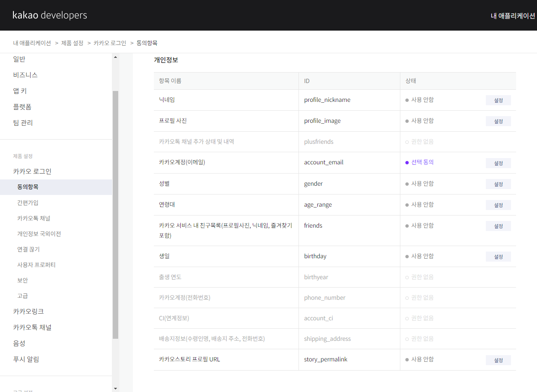Click 사용 안함 status in 닉네임 row

click(x=423, y=100)
